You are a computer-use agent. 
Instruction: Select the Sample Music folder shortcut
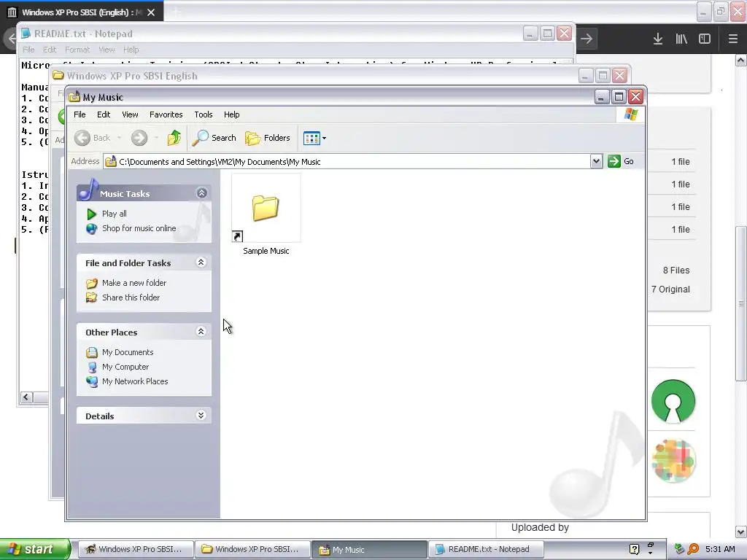(x=266, y=215)
